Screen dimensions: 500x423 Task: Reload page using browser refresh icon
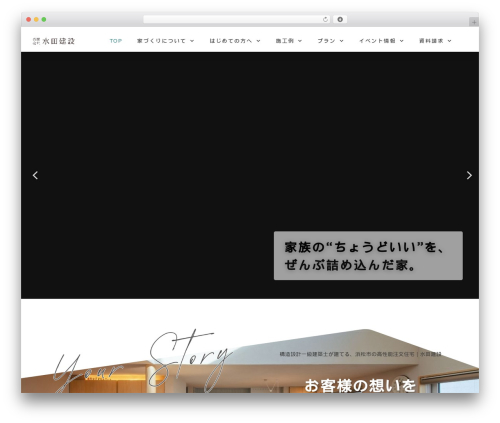(325, 20)
